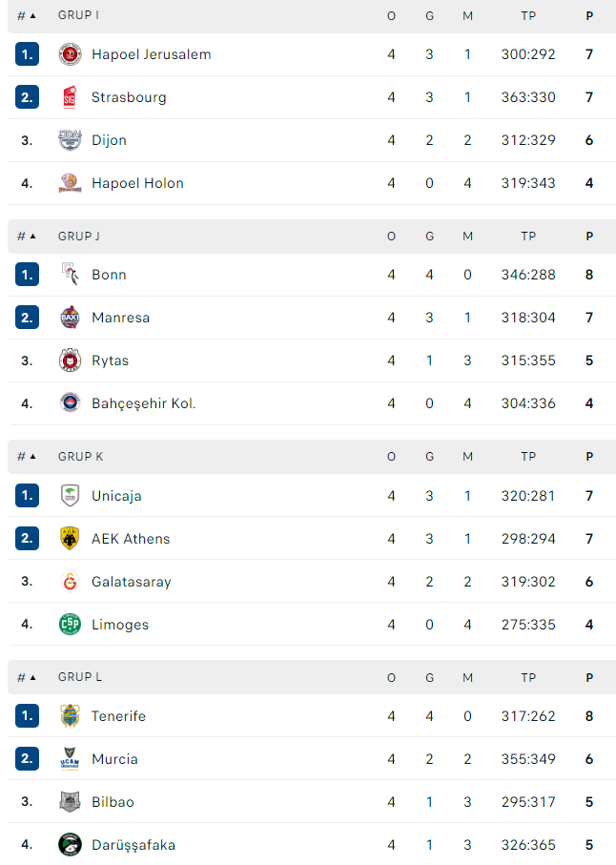Click the AEK Athens eagle logo
This screenshot has width=616, height=865.
point(70,539)
